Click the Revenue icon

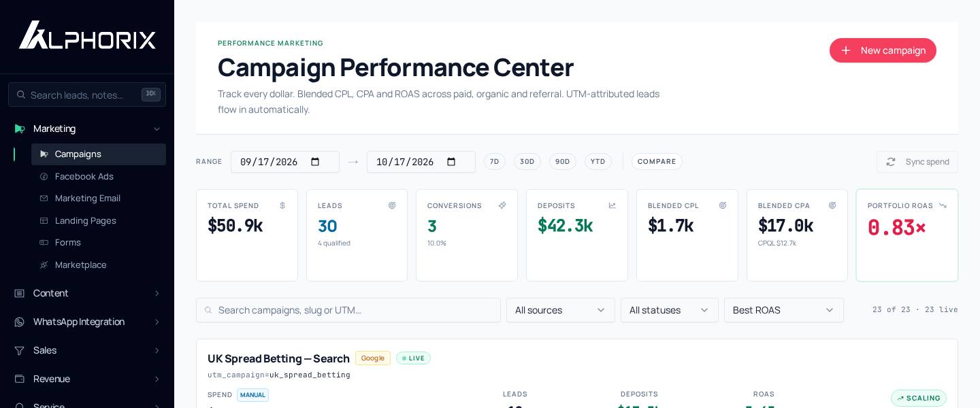(20, 379)
